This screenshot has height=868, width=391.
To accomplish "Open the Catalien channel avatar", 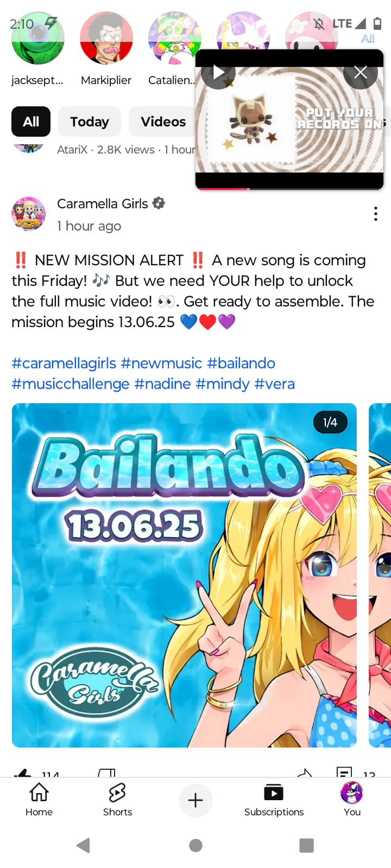I will (174, 39).
